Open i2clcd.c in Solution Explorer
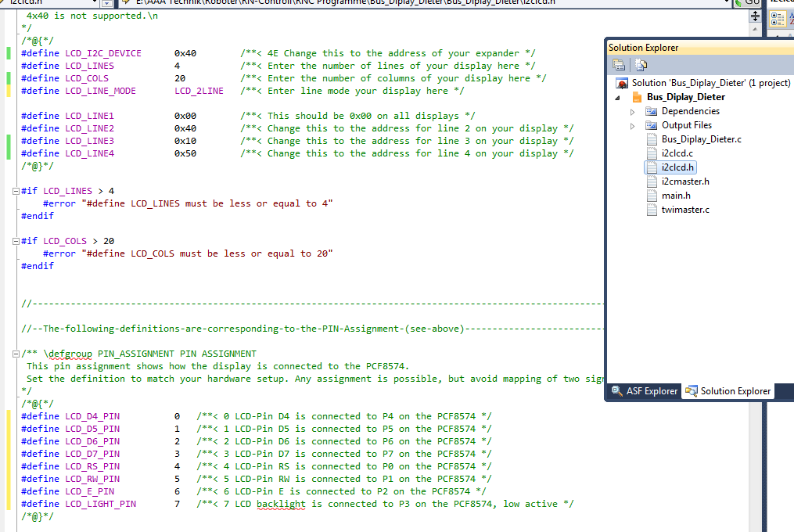The height and width of the screenshot is (532, 794). click(677, 153)
